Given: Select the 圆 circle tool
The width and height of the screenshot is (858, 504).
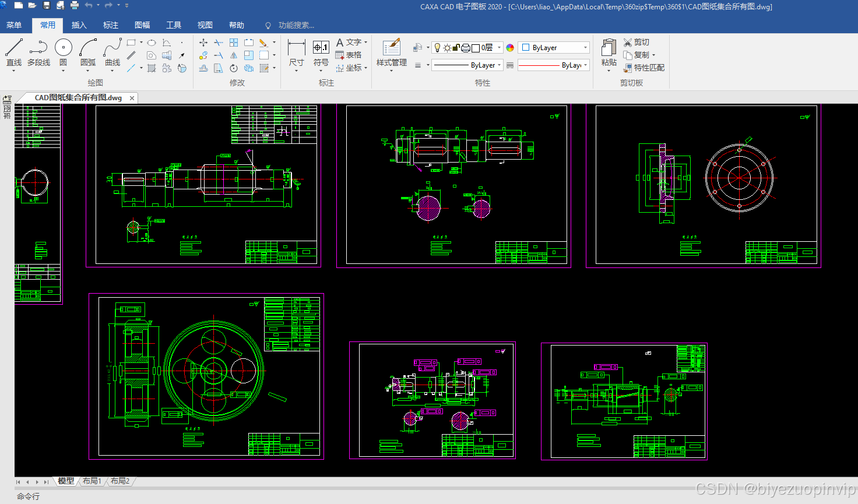Looking at the screenshot, I should point(63,52).
